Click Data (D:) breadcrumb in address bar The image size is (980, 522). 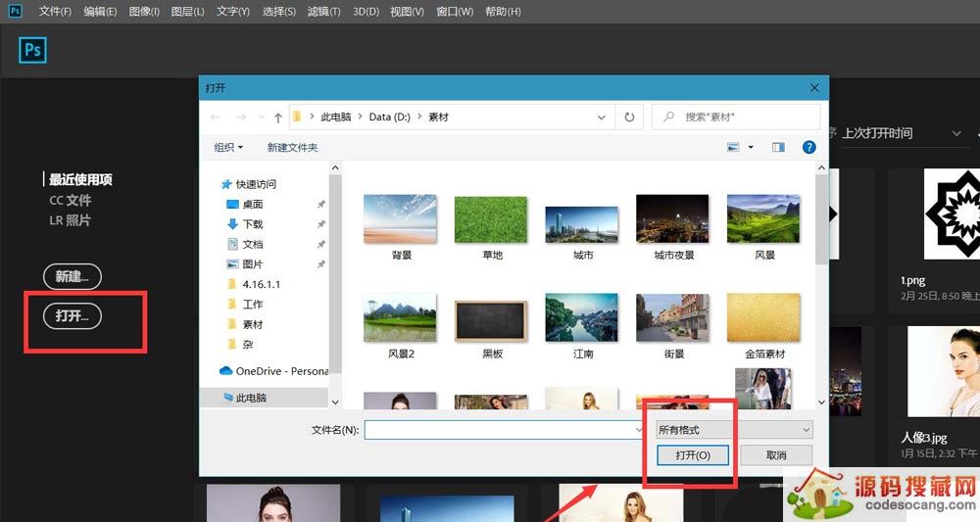point(389,117)
